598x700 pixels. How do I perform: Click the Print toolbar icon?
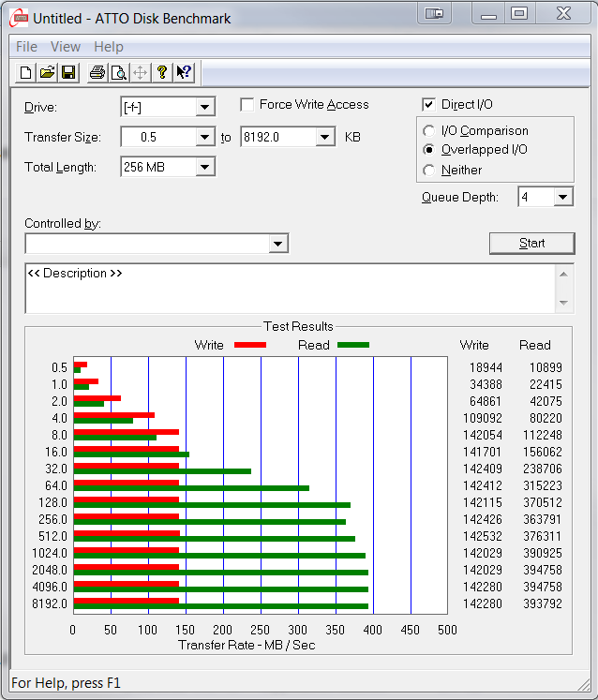pyautogui.click(x=97, y=73)
